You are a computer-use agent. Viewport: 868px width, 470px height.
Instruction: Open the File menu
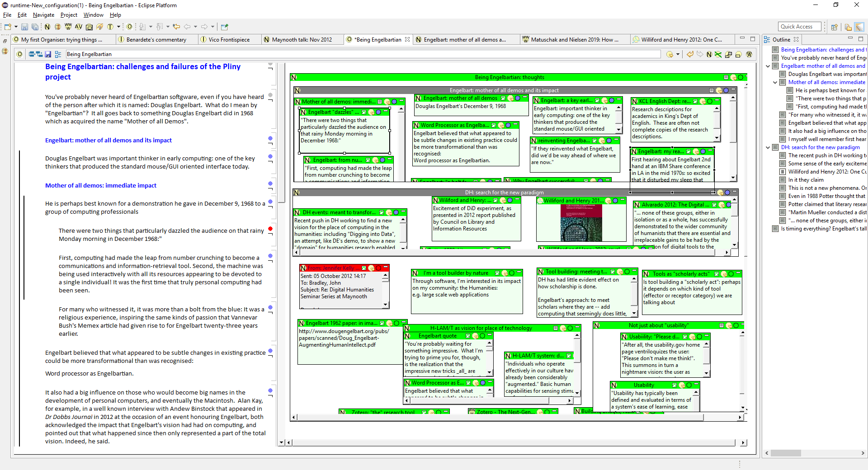click(7, 15)
